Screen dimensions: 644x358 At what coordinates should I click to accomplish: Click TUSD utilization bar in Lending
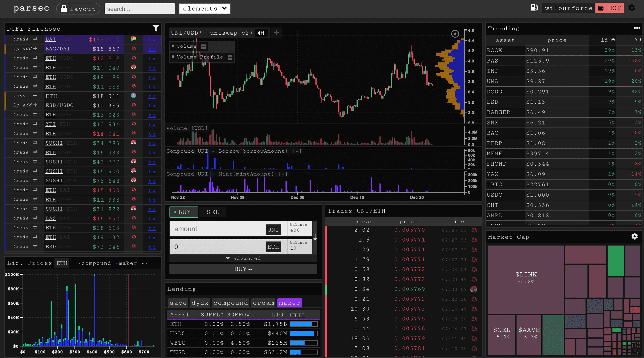(x=303, y=352)
